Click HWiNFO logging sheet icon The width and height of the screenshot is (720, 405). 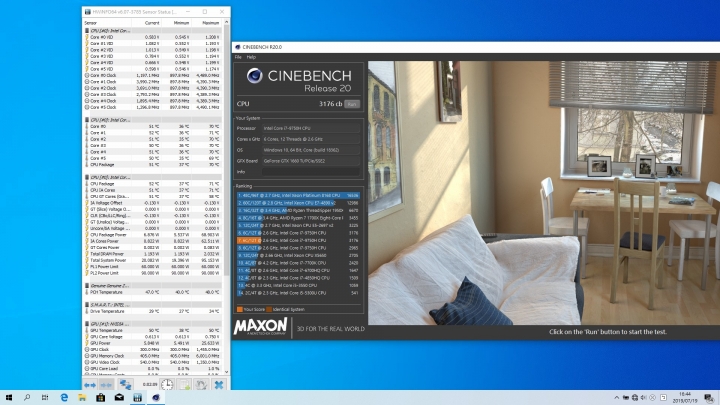pyautogui.click(x=185, y=385)
